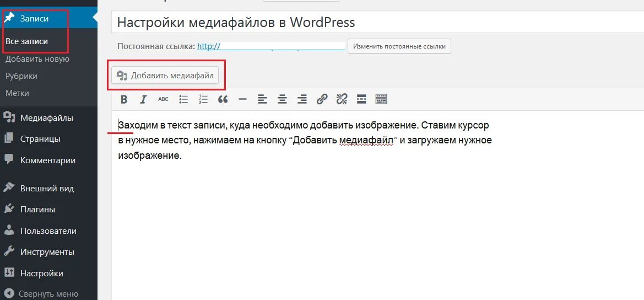
Task: Follow the permalink http:// link
Action: 271,46
